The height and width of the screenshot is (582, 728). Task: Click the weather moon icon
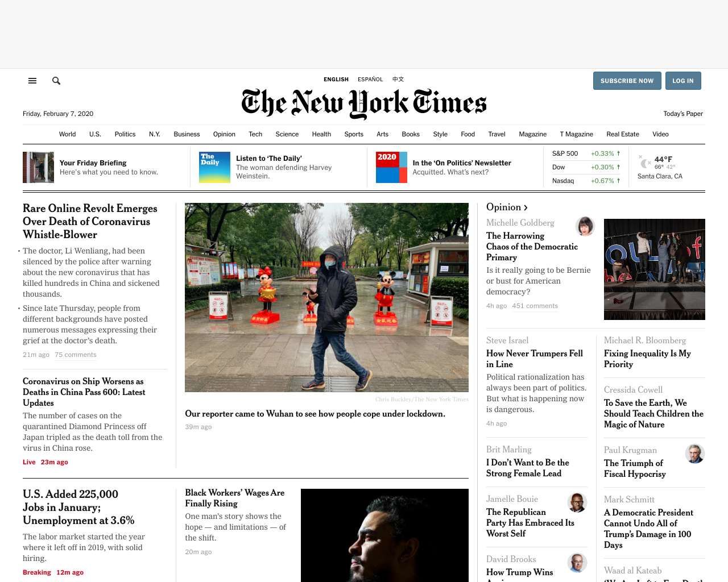tap(644, 163)
